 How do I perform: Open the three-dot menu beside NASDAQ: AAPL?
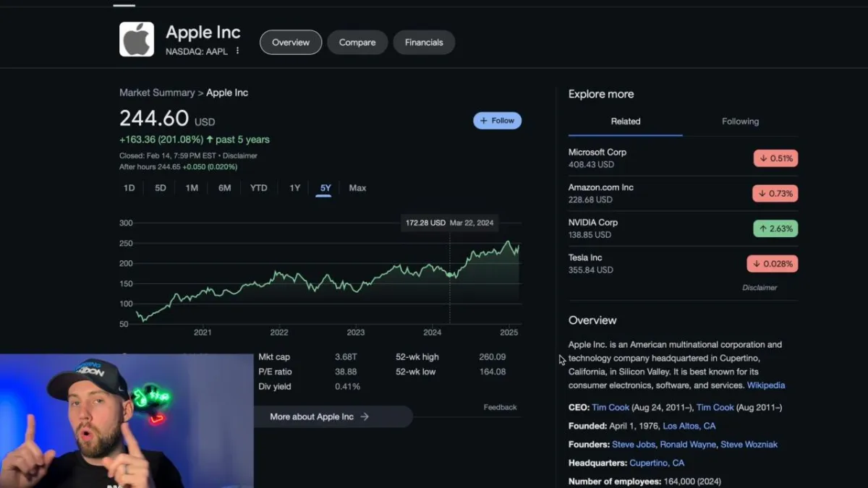237,51
